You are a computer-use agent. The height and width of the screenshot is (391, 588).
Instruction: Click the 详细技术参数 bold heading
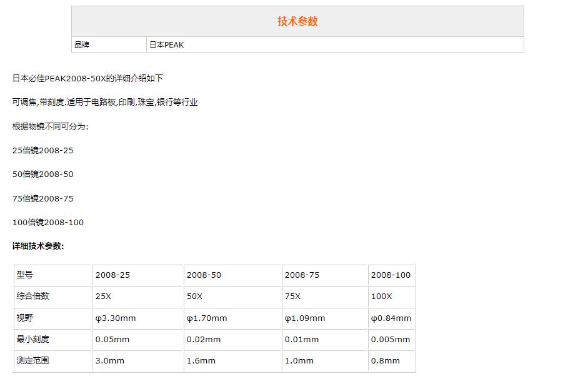38,246
